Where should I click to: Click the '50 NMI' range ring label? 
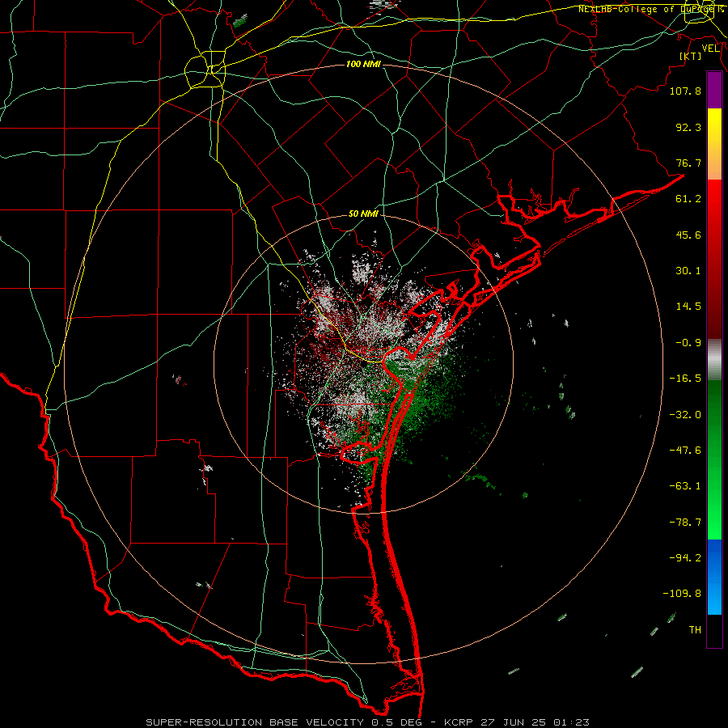pyautogui.click(x=363, y=214)
